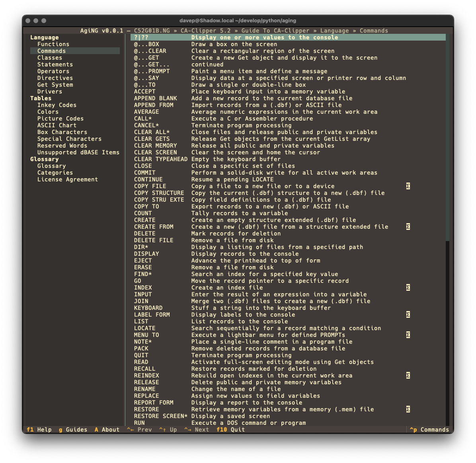
Task: Collapse the Language section in sidebar
Action: [x=45, y=37]
